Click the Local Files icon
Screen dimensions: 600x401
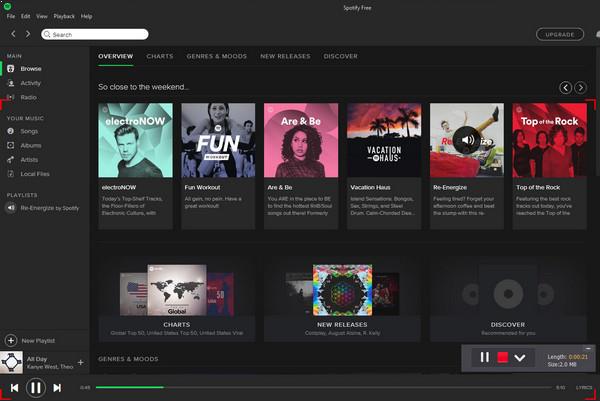click(11, 174)
